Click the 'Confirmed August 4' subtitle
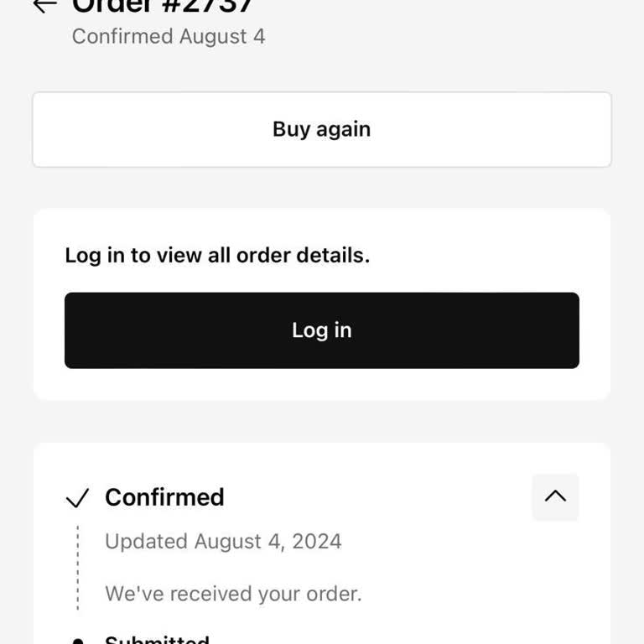The width and height of the screenshot is (644, 644). [169, 37]
